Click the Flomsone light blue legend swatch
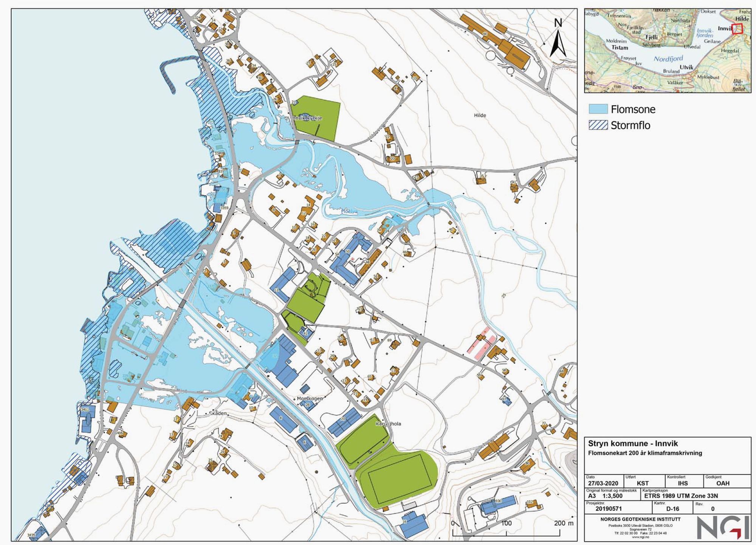Screen dimensions: 756x545 pos(598,109)
